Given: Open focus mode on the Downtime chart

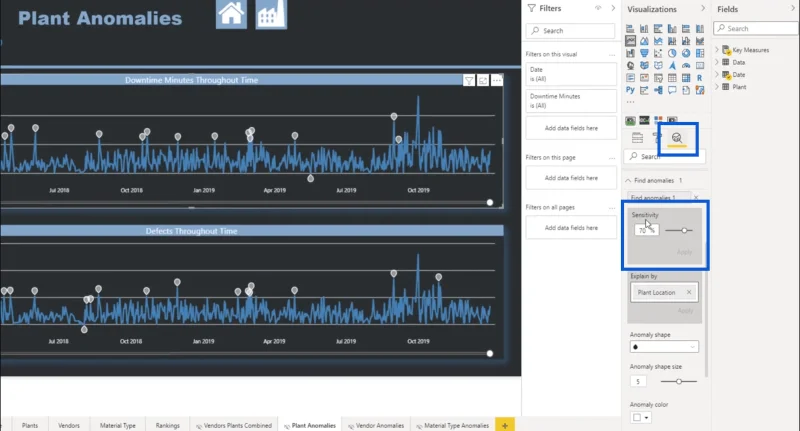Looking at the screenshot, I should pos(483,81).
